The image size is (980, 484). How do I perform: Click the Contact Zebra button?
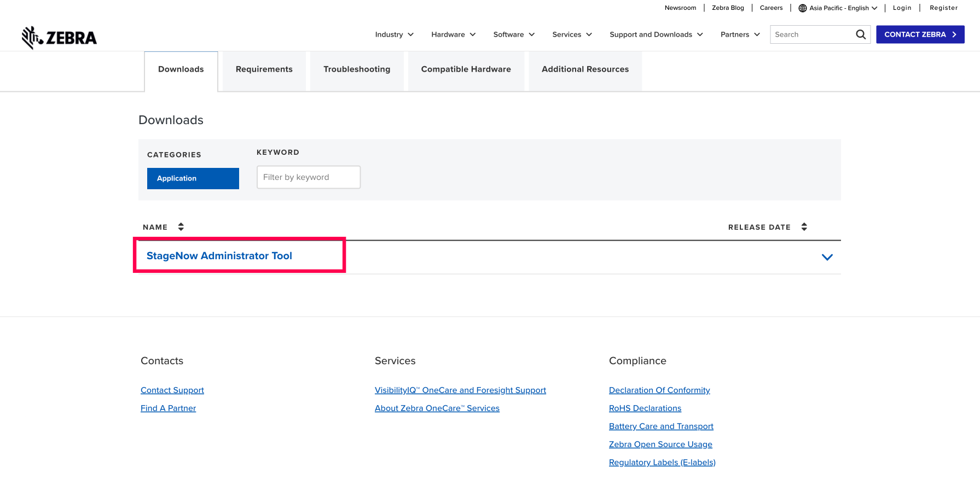coord(920,34)
